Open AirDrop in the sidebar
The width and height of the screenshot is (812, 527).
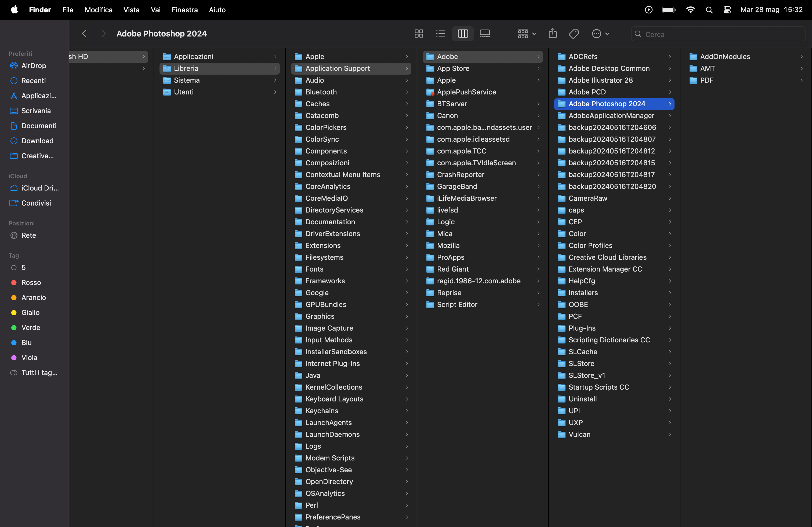tap(34, 66)
